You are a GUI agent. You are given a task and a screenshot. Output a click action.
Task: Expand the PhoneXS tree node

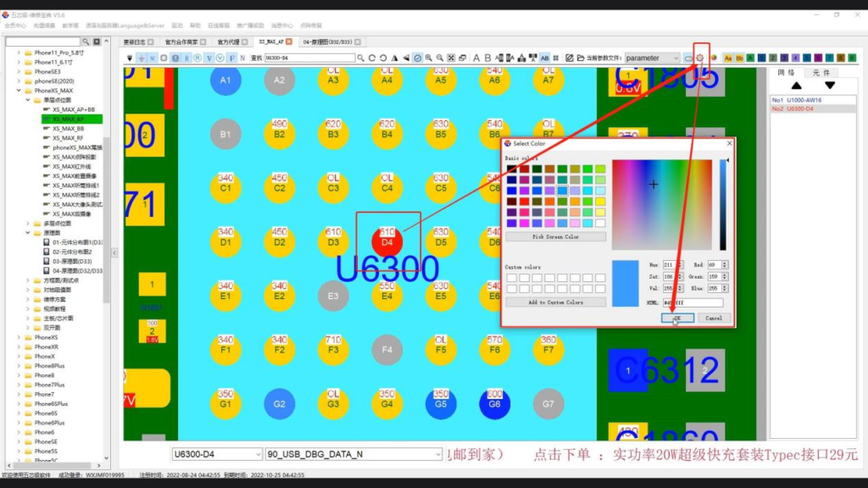pyautogui.click(x=19, y=337)
